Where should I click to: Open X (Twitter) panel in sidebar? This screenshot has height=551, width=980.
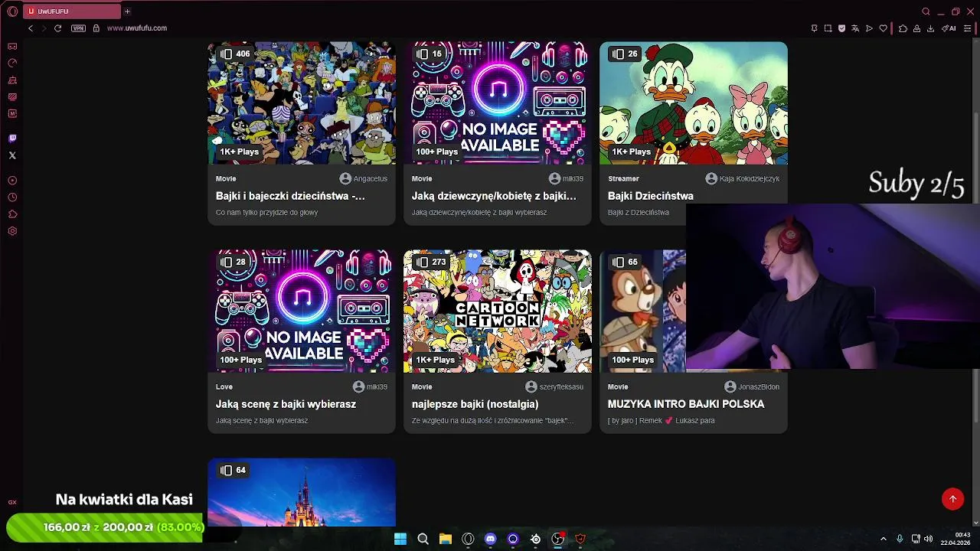[12, 155]
